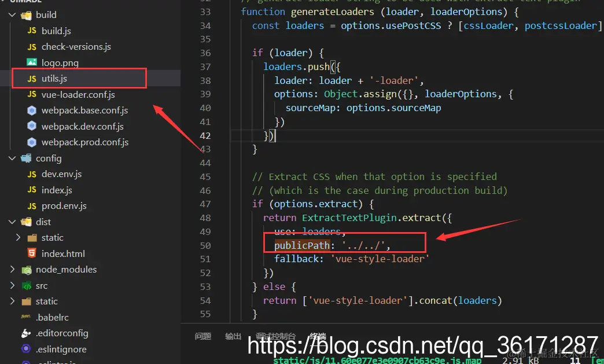Click the JS icon of prod.env.js

click(32, 205)
